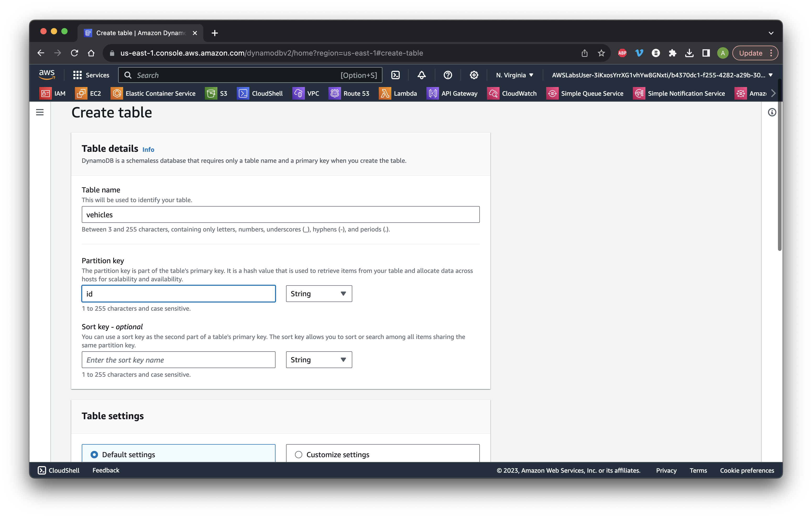Open browser downloads
This screenshot has height=517, width=812.
click(x=689, y=53)
